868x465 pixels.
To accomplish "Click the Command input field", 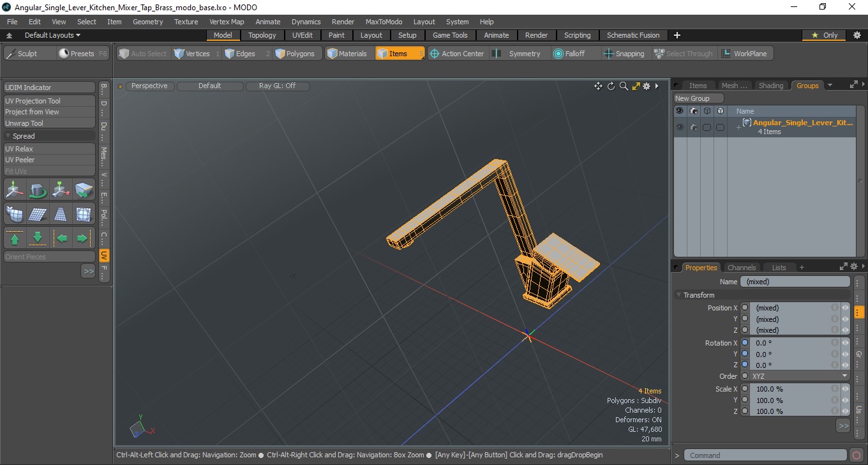I will (x=766, y=455).
